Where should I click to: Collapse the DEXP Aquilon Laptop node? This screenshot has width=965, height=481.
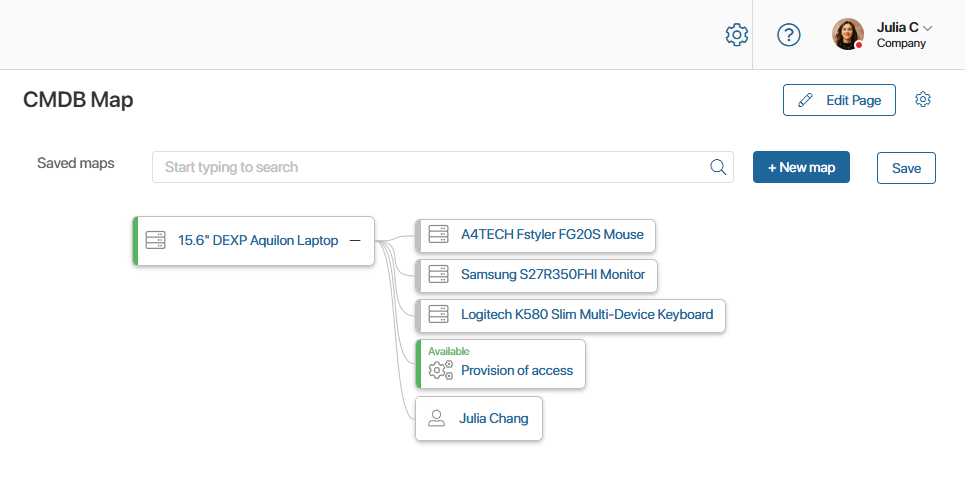pos(355,240)
